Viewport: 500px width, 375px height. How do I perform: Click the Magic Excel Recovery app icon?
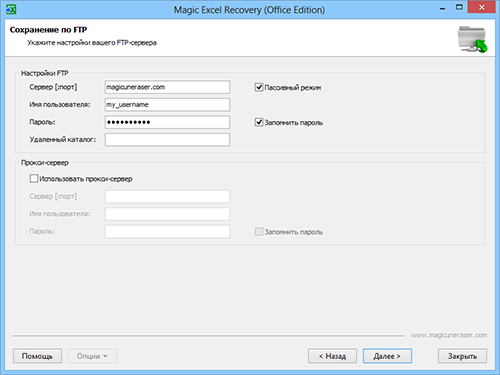click(11, 10)
